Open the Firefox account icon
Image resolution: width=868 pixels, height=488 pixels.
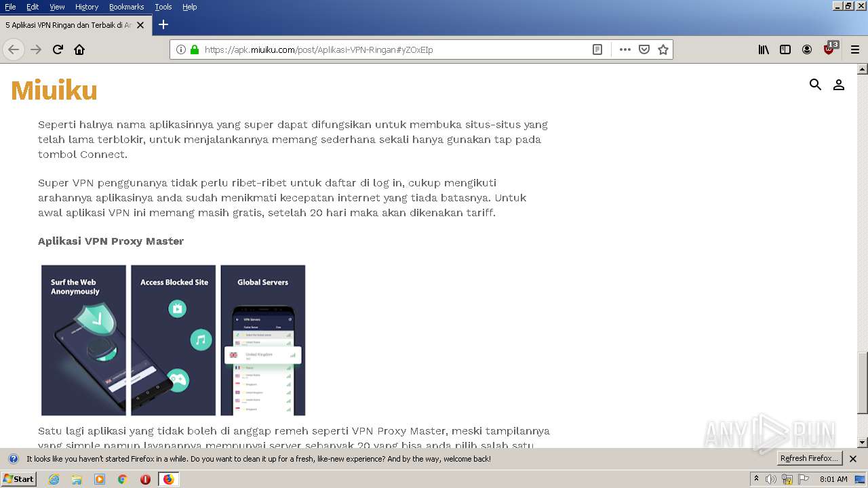pos(807,49)
